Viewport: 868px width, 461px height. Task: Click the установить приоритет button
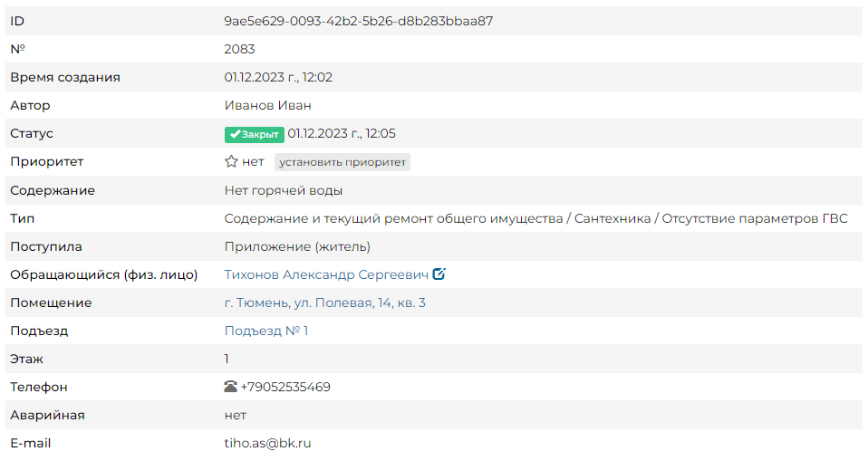point(342,162)
